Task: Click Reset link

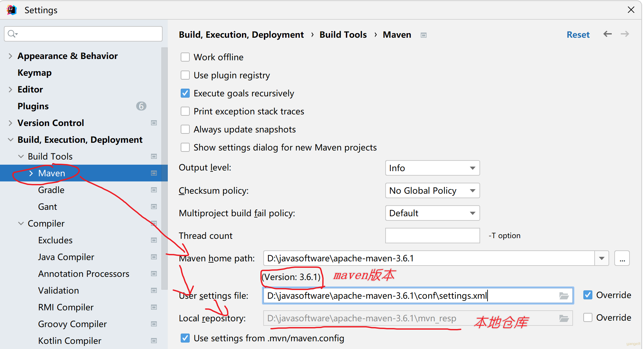Action: coord(578,34)
